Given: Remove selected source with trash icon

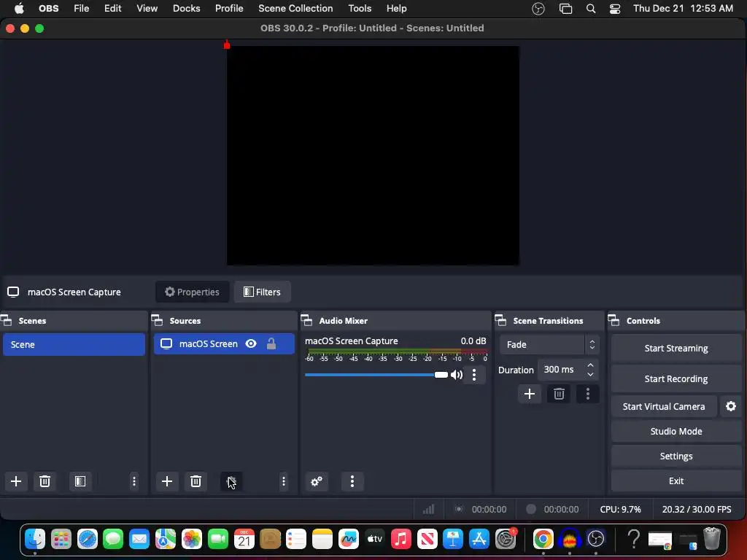Looking at the screenshot, I should tap(196, 481).
